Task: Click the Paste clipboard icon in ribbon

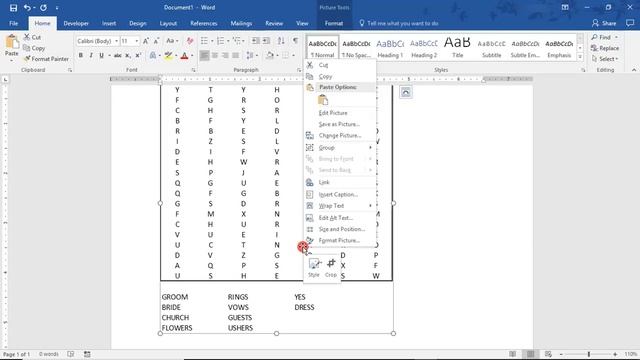Action: pos(12,42)
